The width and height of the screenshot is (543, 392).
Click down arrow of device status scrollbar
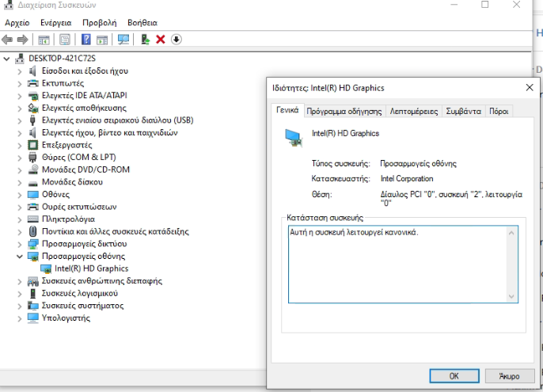pyautogui.click(x=511, y=296)
